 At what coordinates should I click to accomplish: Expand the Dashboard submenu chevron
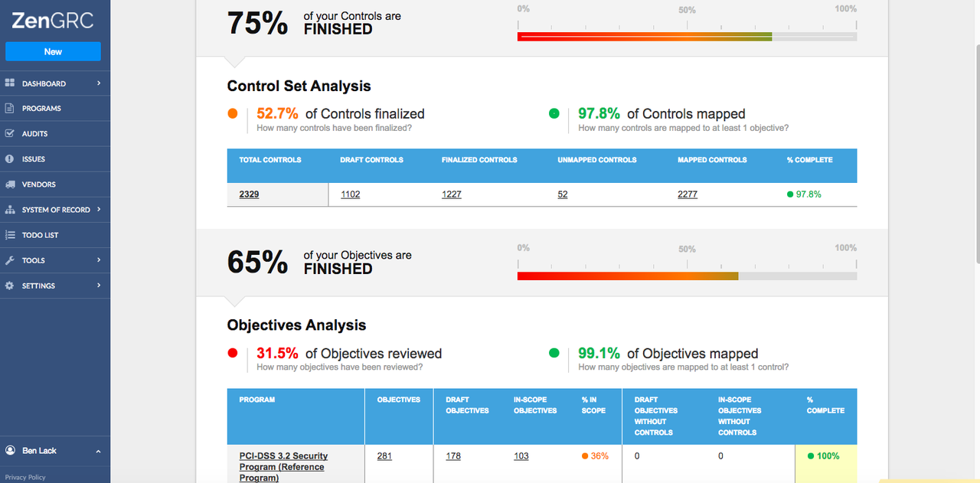click(x=99, y=83)
